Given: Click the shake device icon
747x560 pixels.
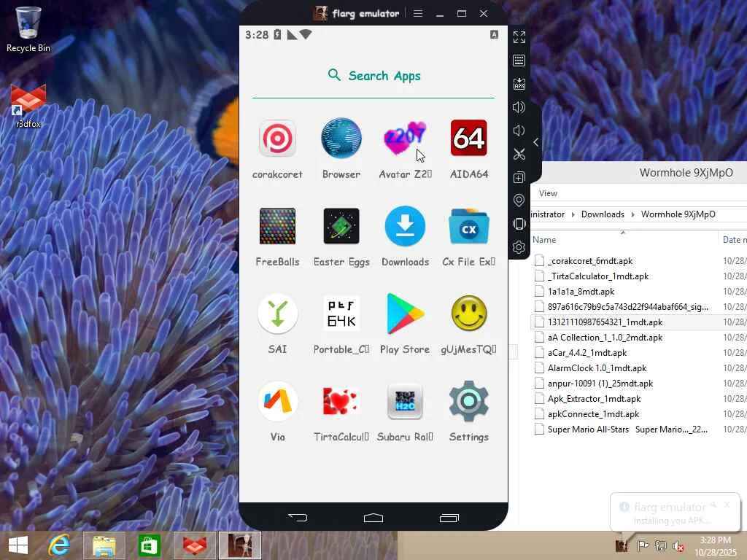Looking at the screenshot, I should tap(519, 224).
